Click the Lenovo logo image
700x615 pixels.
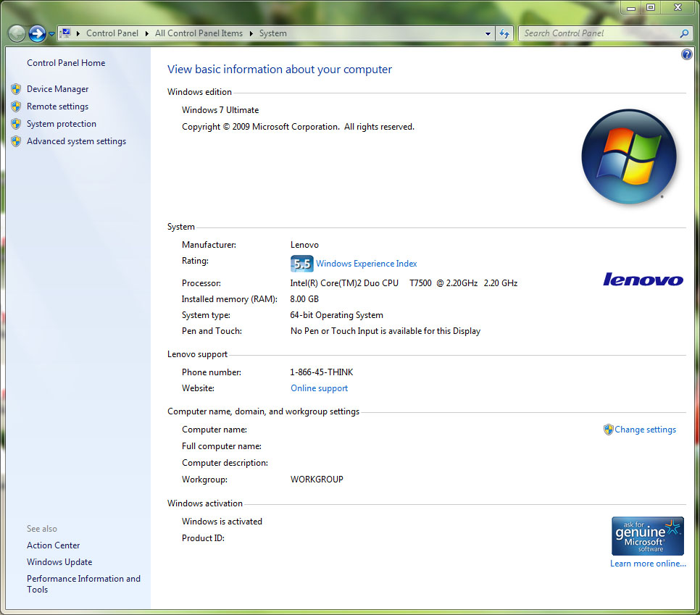(x=643, y=280)
